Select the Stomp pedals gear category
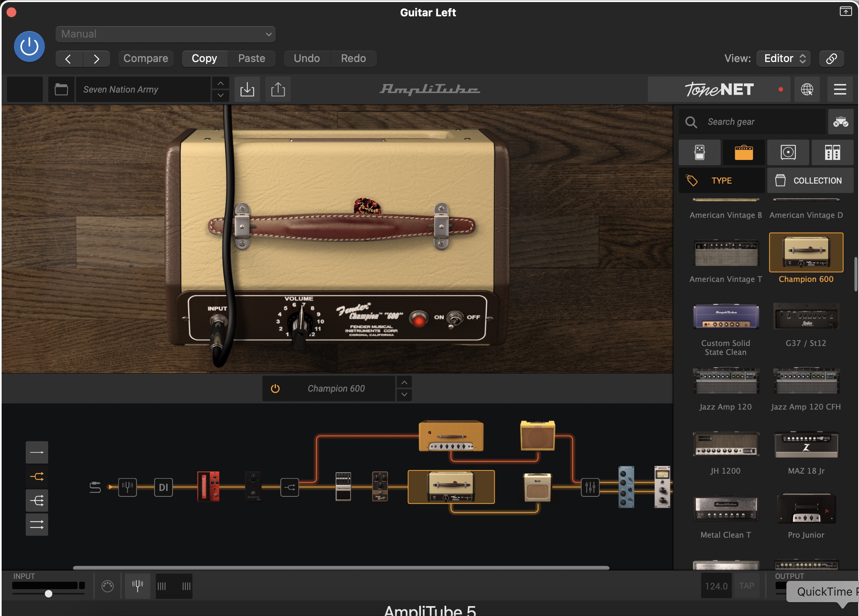The height and width of the screenshot is (616, 859). (x=700, y=153)
